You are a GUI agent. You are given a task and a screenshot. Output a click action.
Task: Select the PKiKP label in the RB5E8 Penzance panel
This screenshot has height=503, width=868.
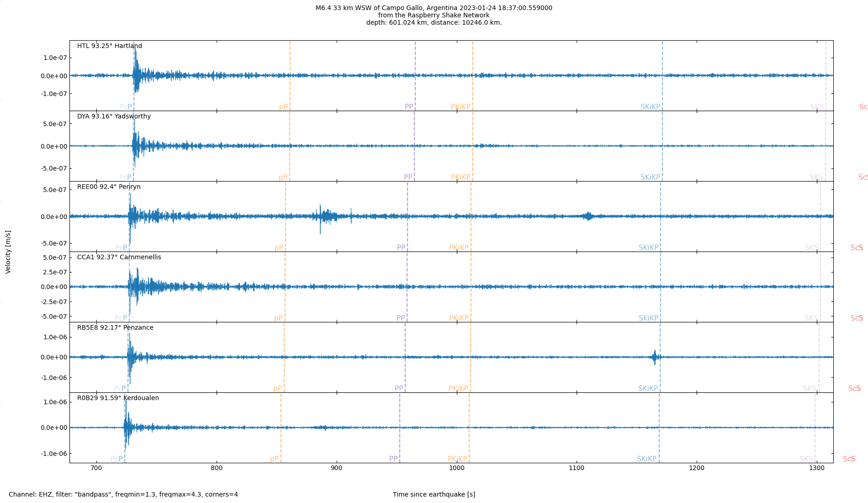tap(458, 389)
